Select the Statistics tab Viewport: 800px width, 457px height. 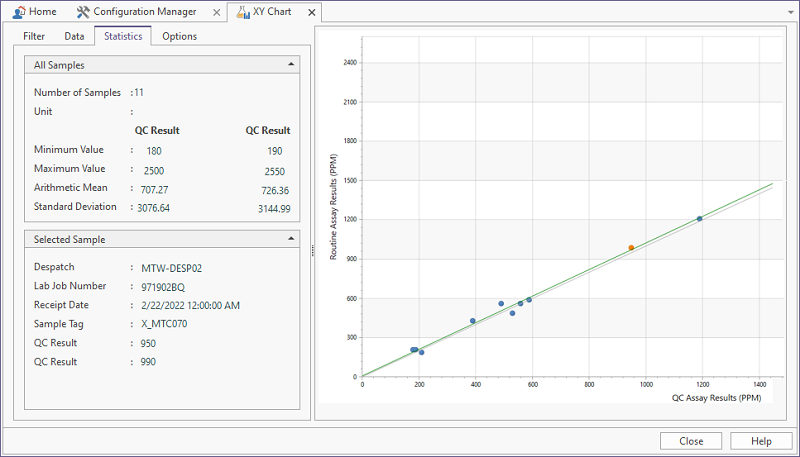pos(121,36)
